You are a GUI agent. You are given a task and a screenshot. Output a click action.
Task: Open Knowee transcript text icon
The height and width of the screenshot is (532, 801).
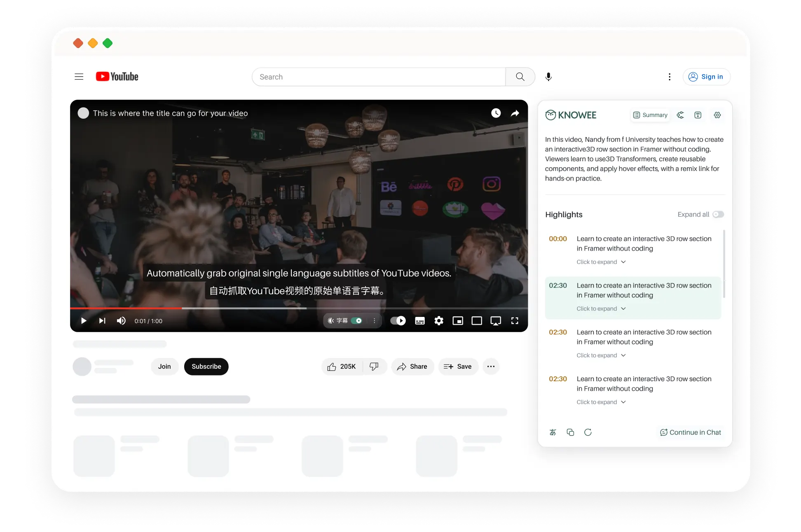tap(698, 115)
